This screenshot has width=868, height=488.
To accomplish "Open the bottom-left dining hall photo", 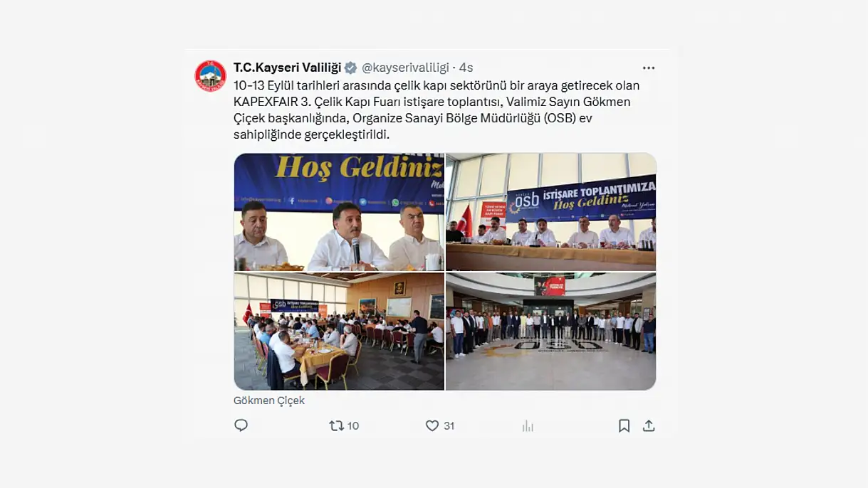I will [x=339, y=331].
